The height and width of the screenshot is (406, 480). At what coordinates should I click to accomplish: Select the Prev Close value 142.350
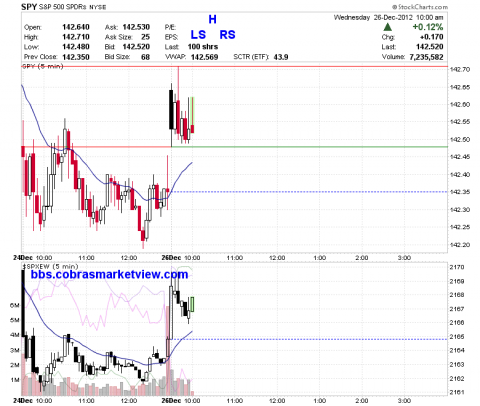coord(76,57)
